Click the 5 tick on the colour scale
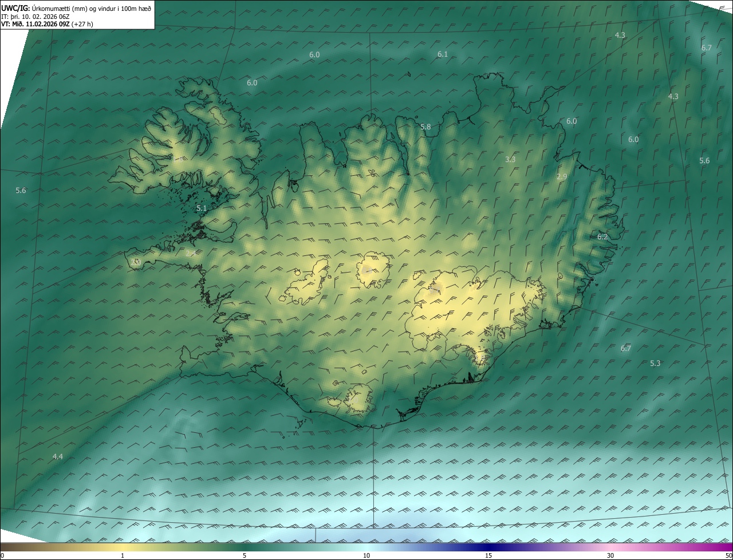 click(x=245, y=556)
